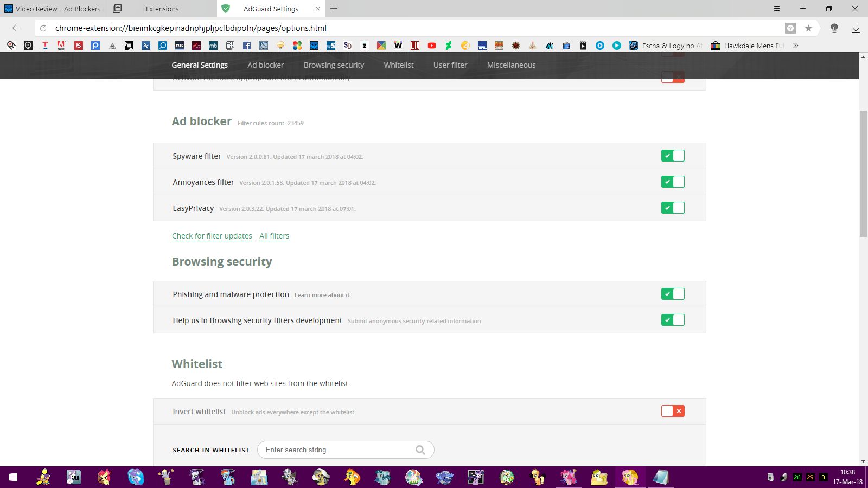Open the DeviantArt green bookmark icon
The width and height of the screenshot is (868, 488).
[449, 46]
